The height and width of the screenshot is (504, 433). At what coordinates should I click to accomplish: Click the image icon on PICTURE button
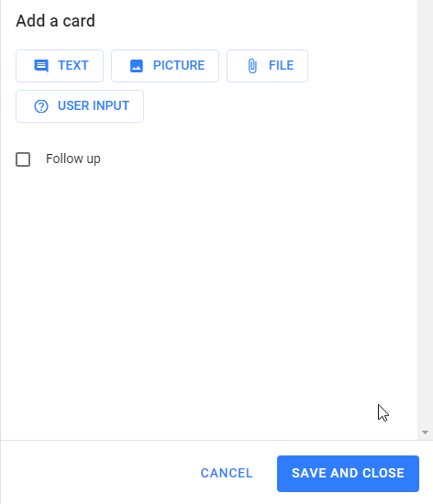click(137, 66)
